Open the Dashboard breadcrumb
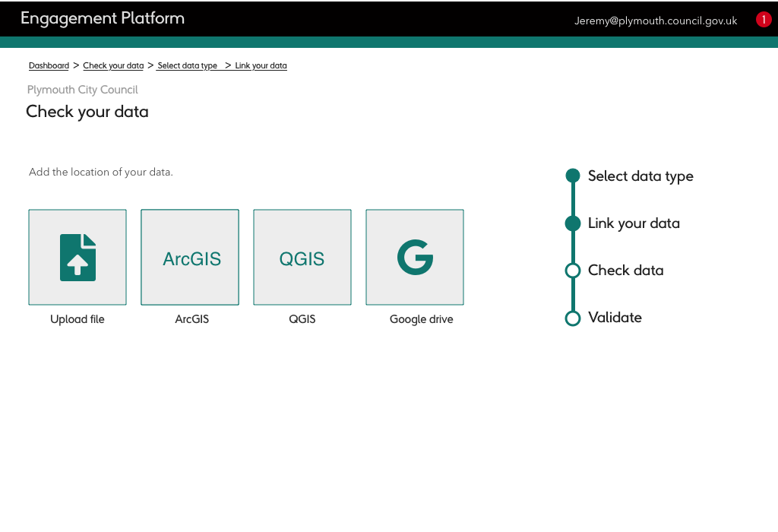 tap(49, 65)
